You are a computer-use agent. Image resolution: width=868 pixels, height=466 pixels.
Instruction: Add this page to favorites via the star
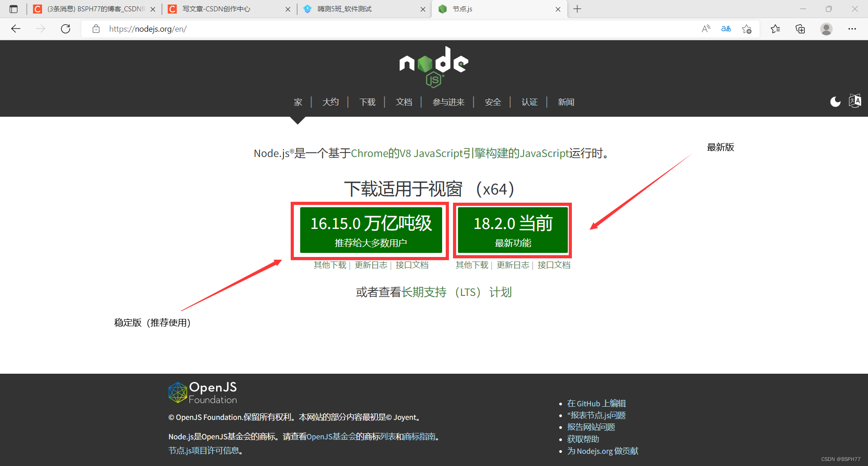tap(747, 29)
